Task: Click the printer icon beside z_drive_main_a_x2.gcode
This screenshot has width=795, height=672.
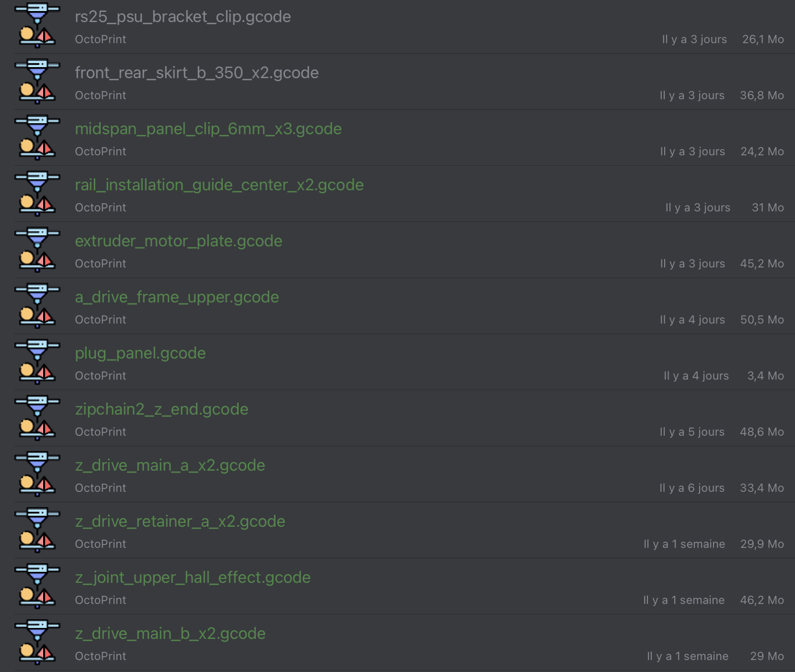Action: (37, 474)
